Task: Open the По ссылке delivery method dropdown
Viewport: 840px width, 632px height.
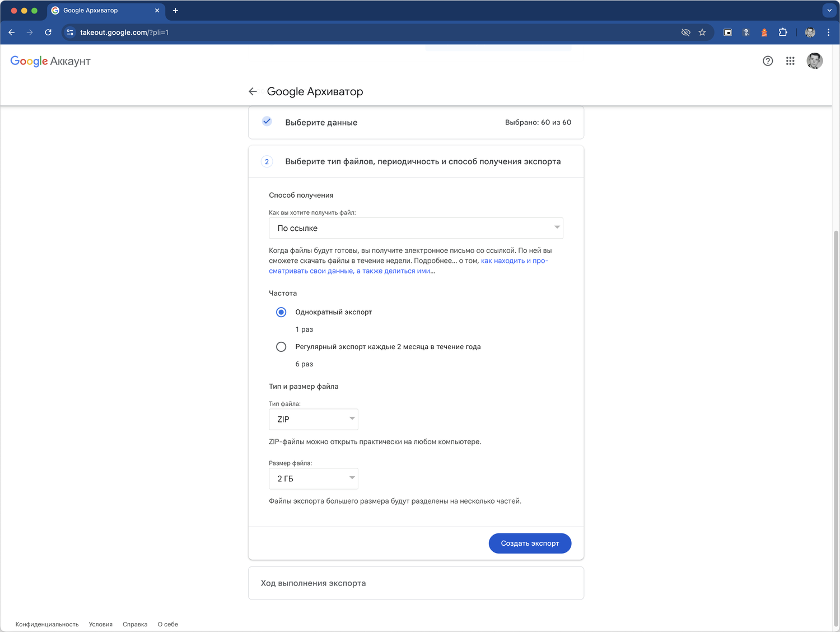Action: point(416,228)
